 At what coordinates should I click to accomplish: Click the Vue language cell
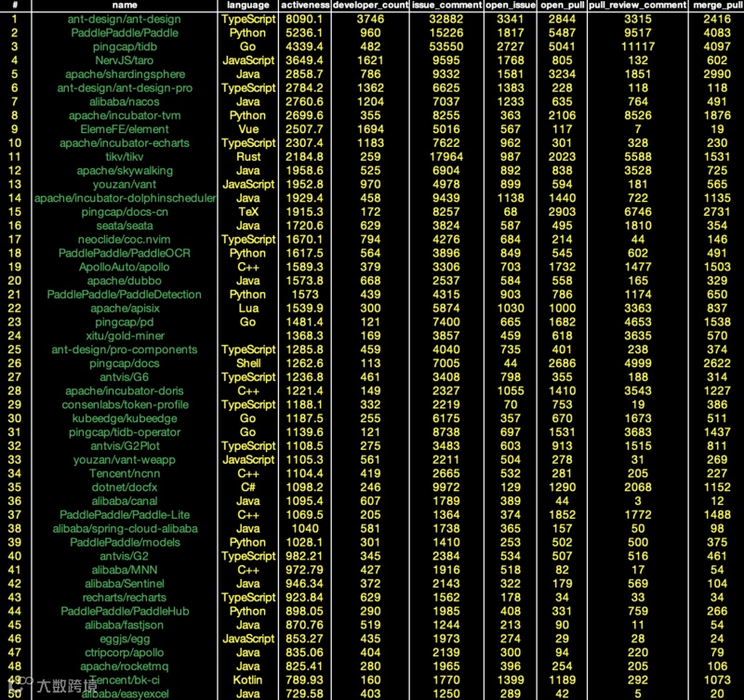click(248, 129)
